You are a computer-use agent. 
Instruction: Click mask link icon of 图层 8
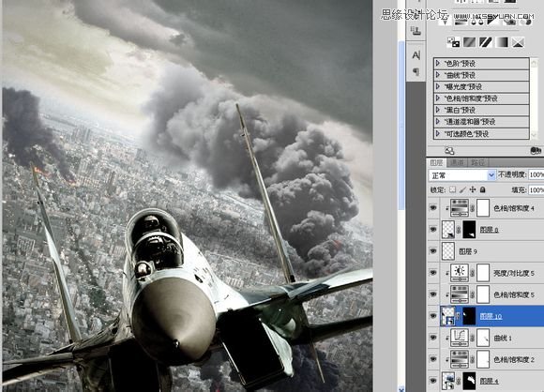[x=459, y=230]
